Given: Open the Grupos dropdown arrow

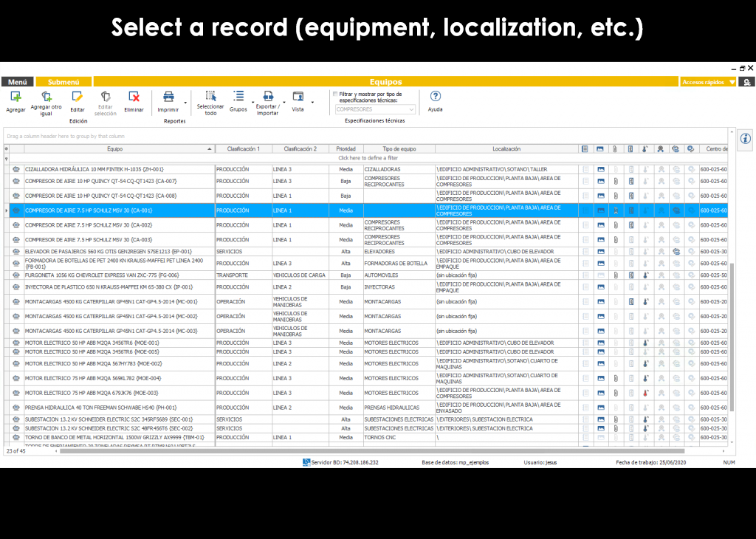Looking at the screenshot, I should 253,102.
